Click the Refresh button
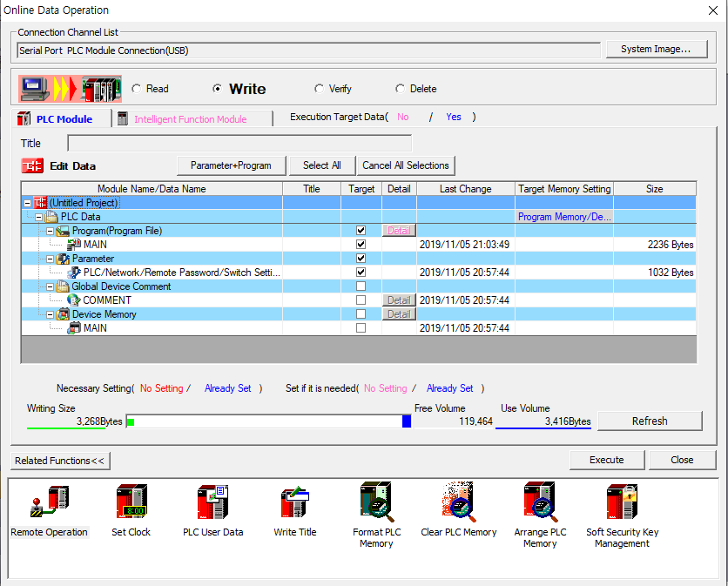This screenshot has width=728, height=586. point(649,421)
